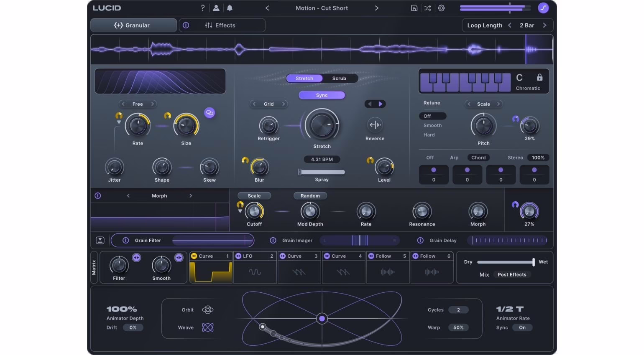
Task: Open the Post Effects mix dropdown
Action: click(x=512, y=274)
